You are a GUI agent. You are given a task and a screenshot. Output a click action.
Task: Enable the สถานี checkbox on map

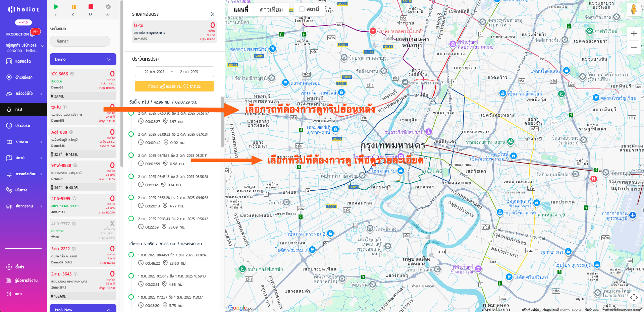302,9
